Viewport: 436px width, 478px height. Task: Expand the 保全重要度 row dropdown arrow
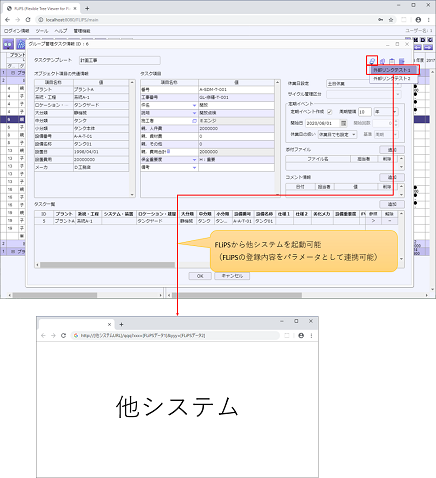(x=194, y=160)
